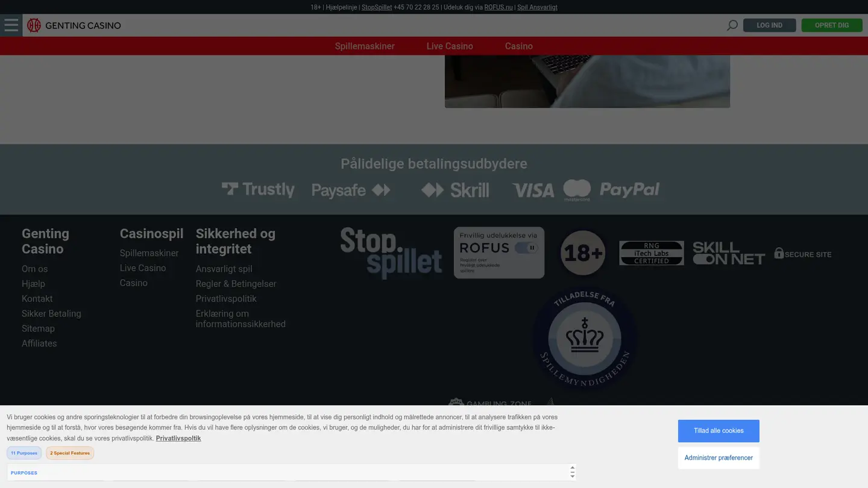Click the Casinospil footer heading
The image size is (868, 488).
point(151,234)
